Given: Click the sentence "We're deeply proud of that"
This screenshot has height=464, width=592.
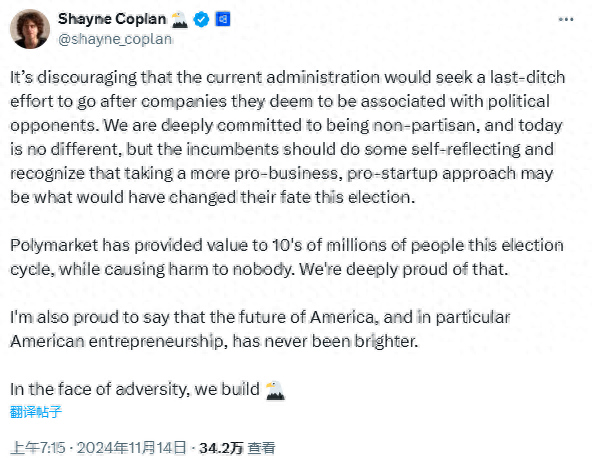Looking at the screenshot, I should tap(404, 269).
